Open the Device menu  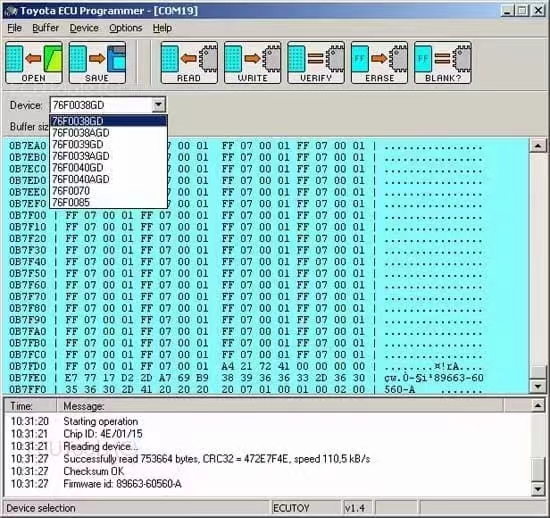[x=84, y=28]
